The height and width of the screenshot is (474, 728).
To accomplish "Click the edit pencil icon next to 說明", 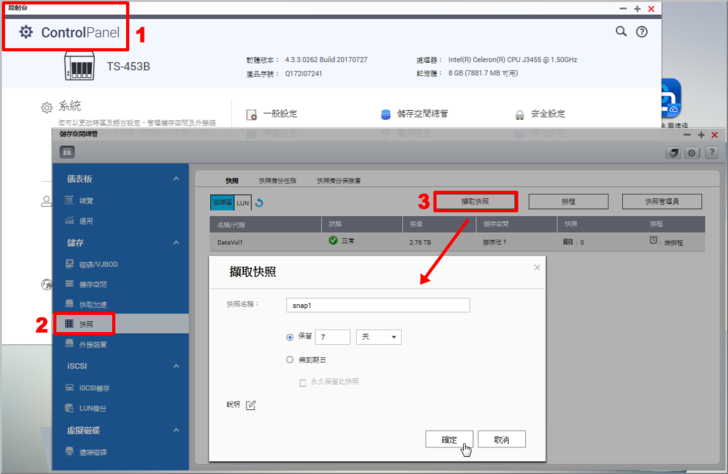I will pos(251,405).
